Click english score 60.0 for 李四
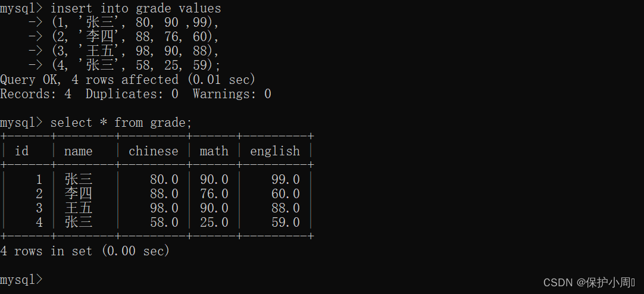The height and width of the screenshot is (294, 644). pyautogui.click(x=285, y=194)
